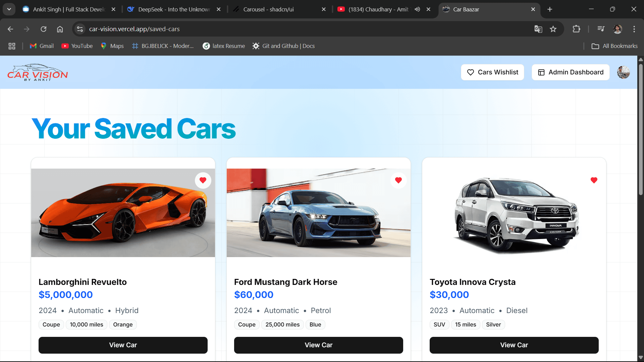This screenshot has width=644, height=362.
Task: Open the Lamborghini Revuelto photo
Action: click(123, 213)
